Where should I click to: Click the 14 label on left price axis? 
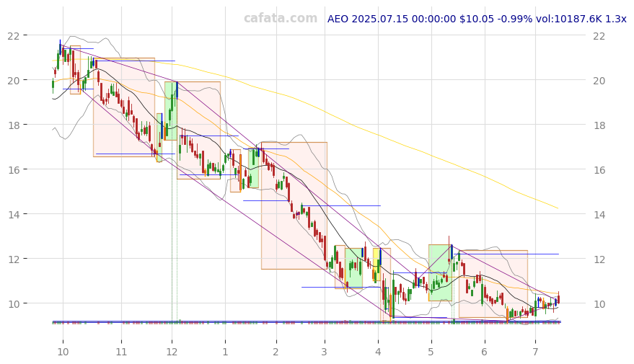point(13,215)
